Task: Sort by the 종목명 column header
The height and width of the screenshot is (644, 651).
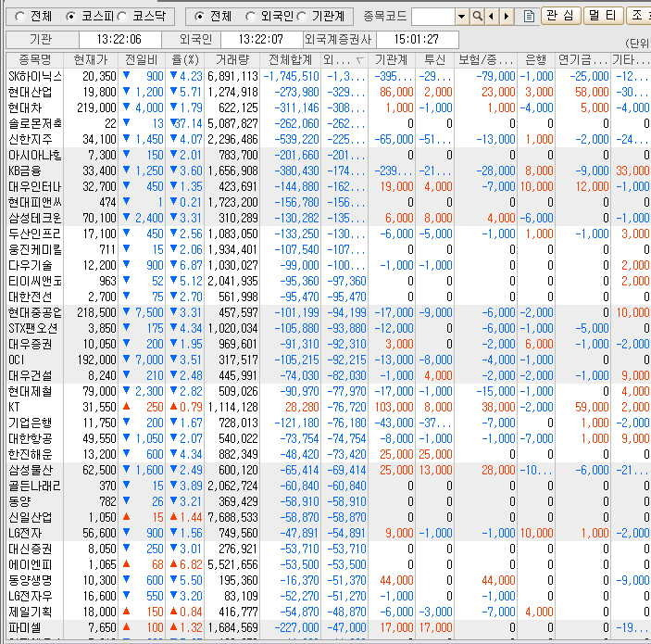Action: 35,60
